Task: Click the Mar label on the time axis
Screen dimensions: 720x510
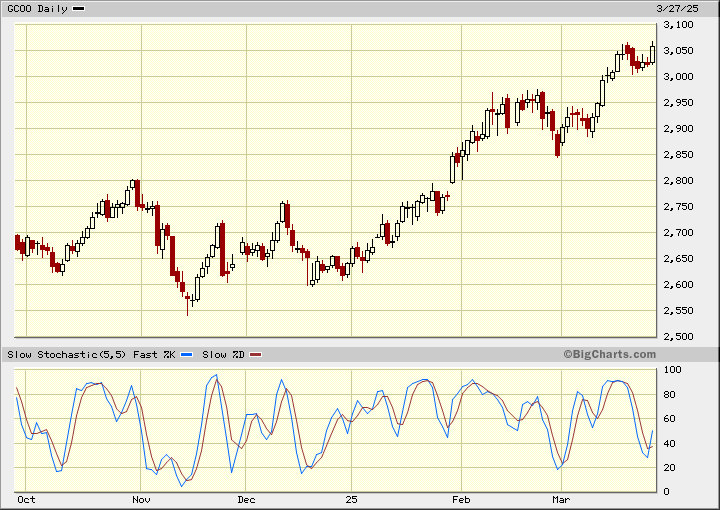Action: (561, 499)
